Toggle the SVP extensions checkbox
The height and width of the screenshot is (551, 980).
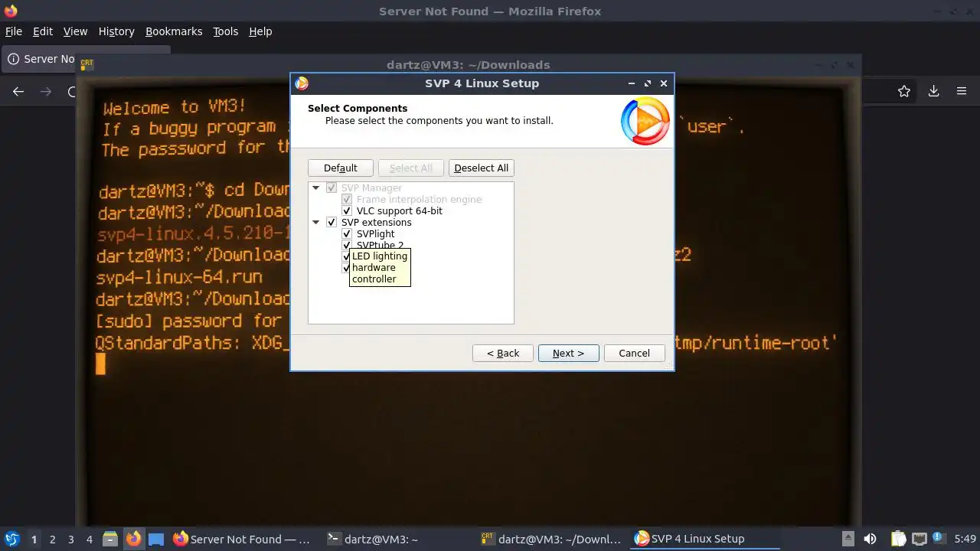[x=332, y=223]
